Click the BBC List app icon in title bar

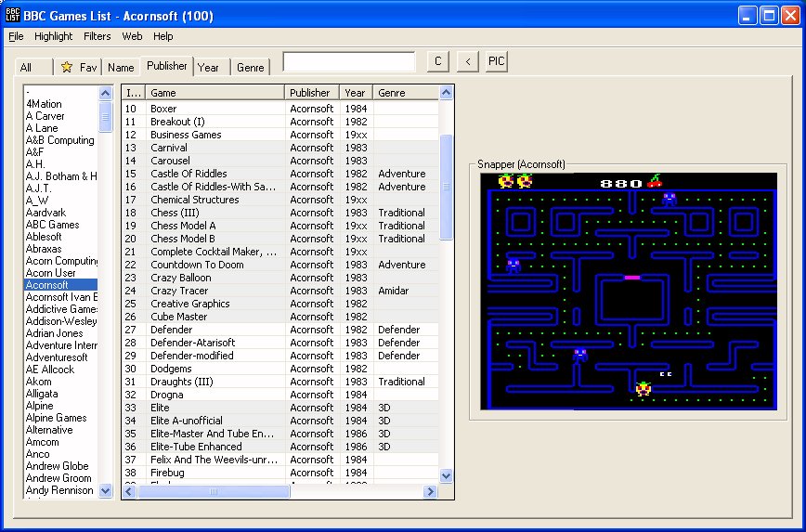(x=12, y=15)
